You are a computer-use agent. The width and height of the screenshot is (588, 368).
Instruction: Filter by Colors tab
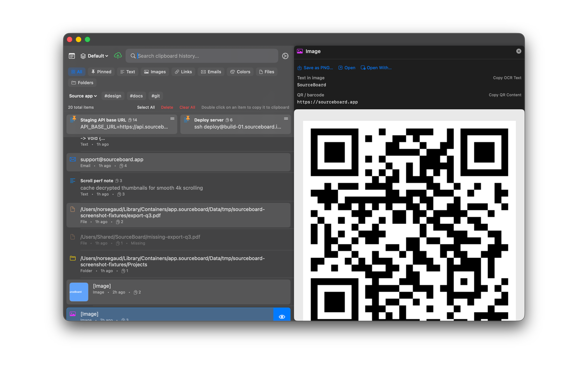point(240,72)
